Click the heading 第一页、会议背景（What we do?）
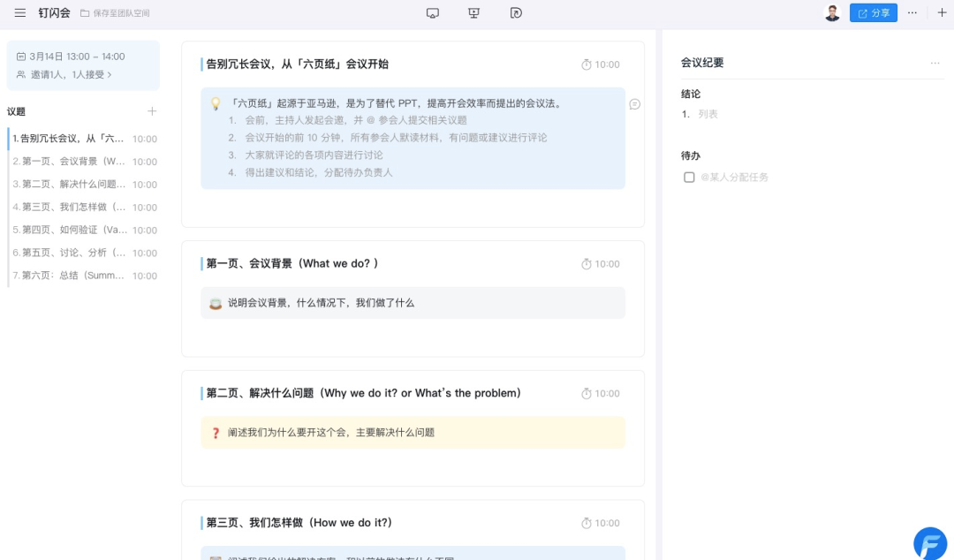This screenshot has height=560, width=954. (x=292, y=263)
